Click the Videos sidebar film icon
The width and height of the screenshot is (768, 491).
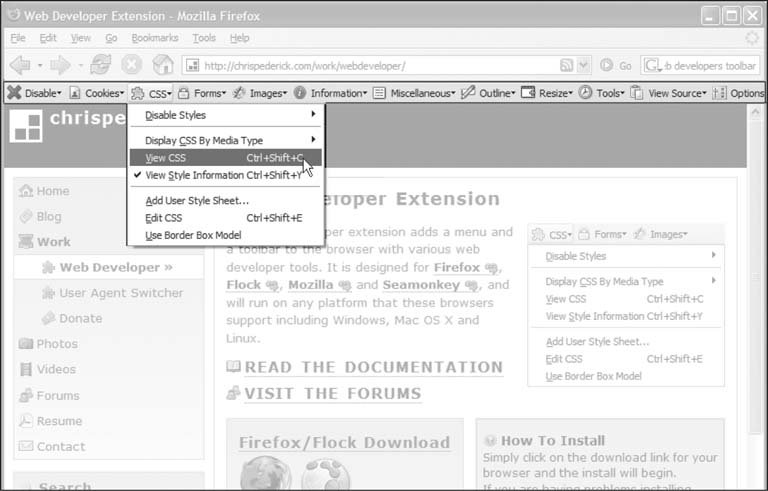tap(25, 369)
